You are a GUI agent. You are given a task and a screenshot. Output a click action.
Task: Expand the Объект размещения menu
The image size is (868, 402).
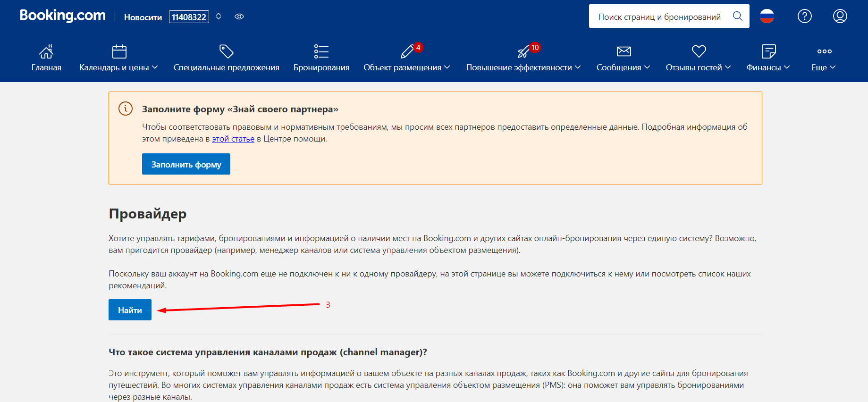pos(407,67)
